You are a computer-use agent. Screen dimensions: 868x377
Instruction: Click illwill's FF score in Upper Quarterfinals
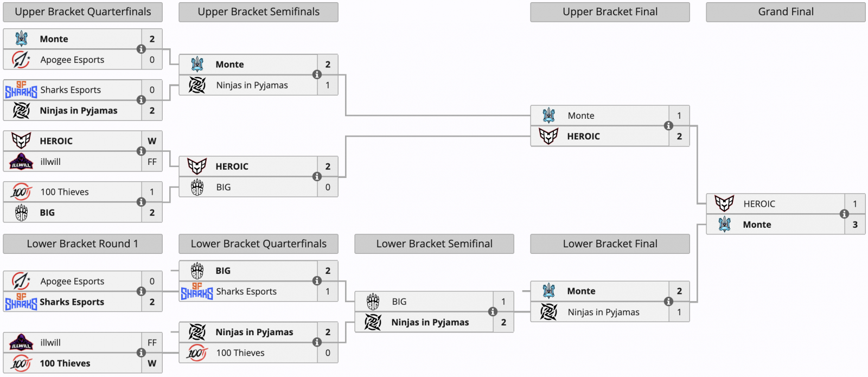[x=152, y=162]
